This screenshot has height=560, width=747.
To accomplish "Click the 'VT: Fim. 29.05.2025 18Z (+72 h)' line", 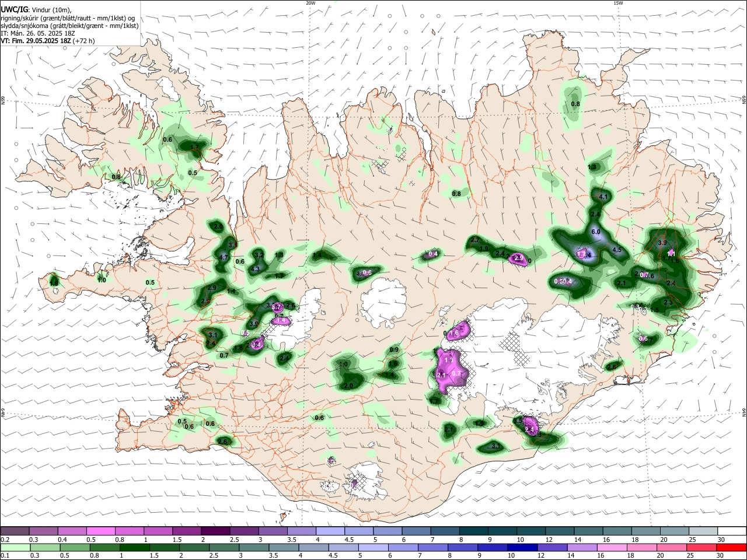I will click(48, 41).
